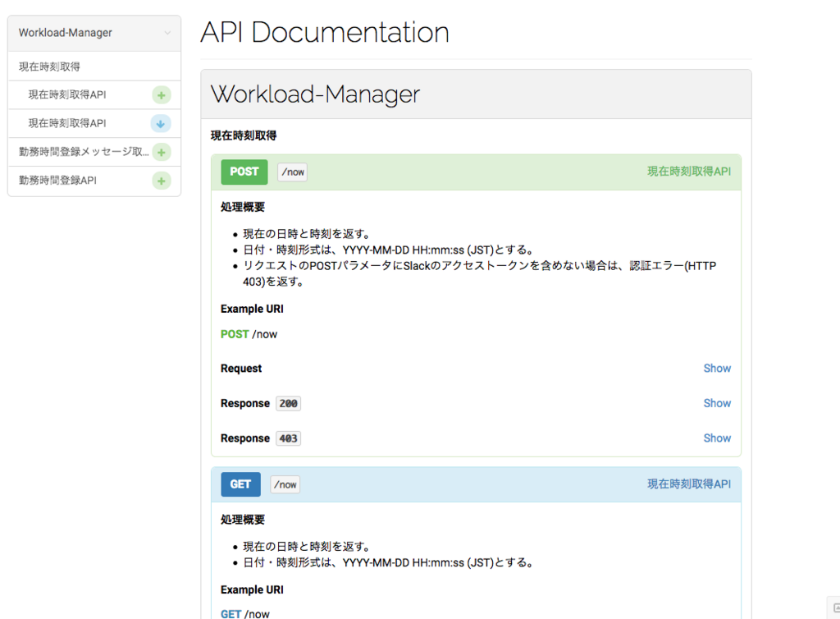Open 勤務時間登録メッセージ取... sidebar item
The width and height of the screenshot is (840, 619).
(x=94, y=152)
